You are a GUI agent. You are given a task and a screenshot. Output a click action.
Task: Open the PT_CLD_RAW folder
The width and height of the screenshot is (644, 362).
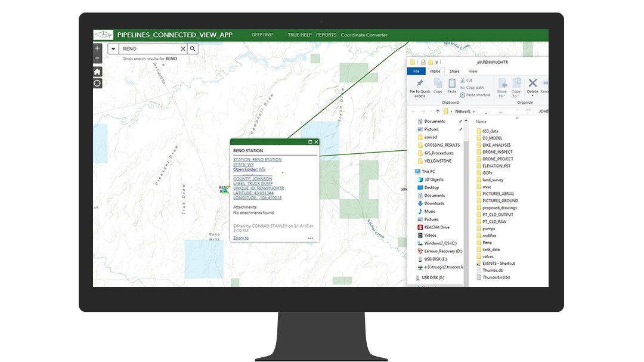494,221
